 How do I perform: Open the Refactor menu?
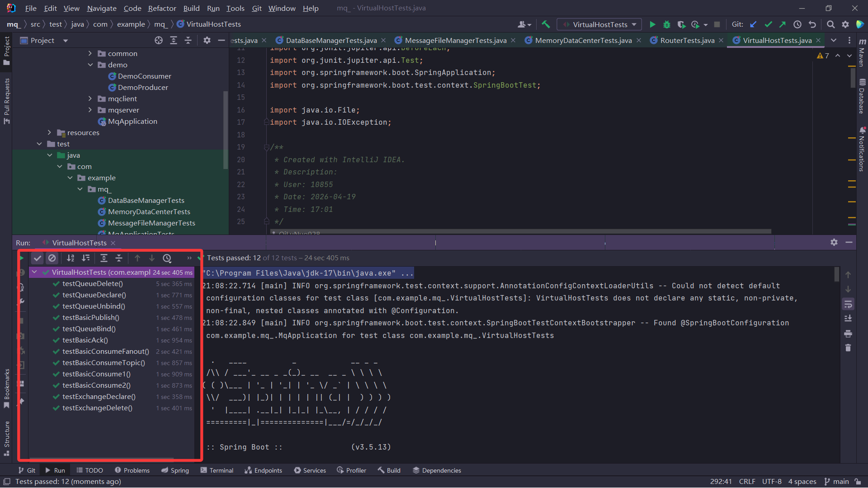162,8
